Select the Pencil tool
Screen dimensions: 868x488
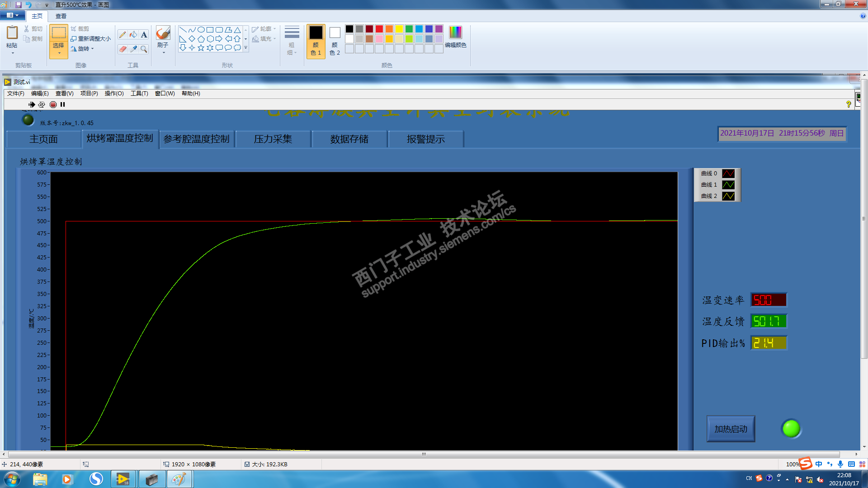coord(123,35)
